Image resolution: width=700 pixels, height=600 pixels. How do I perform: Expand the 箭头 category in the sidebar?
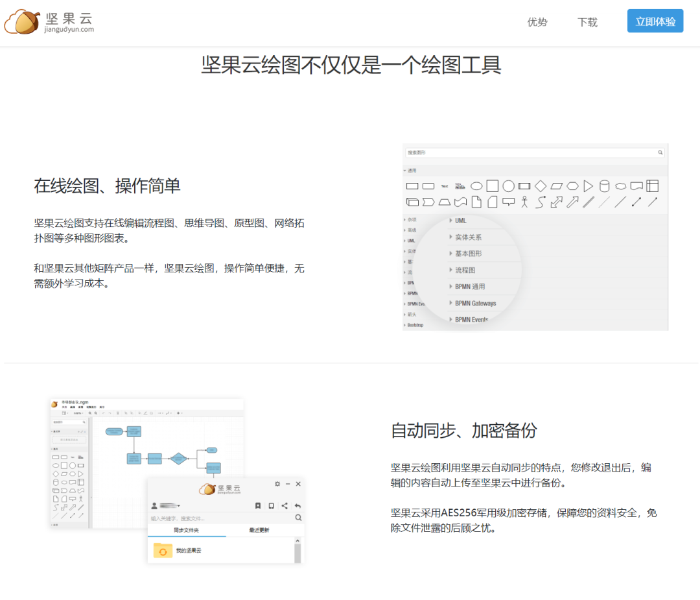[410, 315]
